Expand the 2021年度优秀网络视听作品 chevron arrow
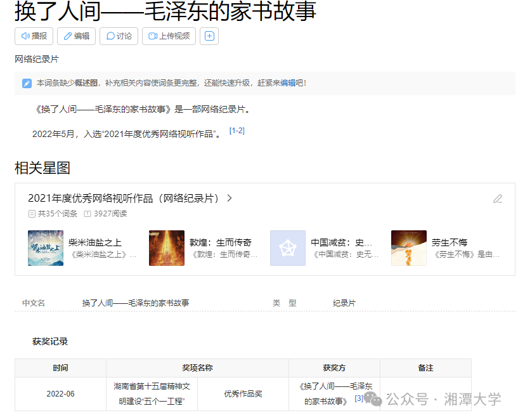Screen dimensions: 518x420 pos(230,198)
